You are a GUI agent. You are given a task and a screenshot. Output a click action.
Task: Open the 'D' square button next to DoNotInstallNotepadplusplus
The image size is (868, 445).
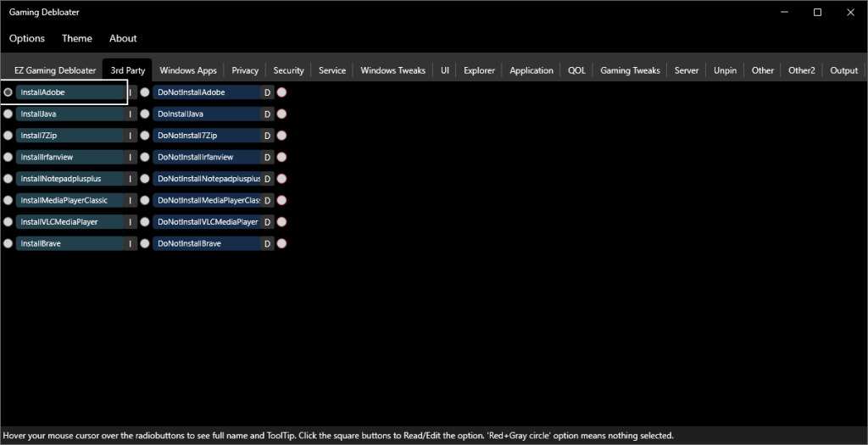pos(267,179)
